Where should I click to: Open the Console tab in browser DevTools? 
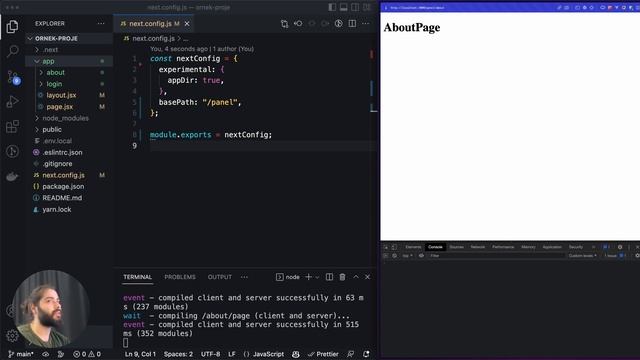tap(435, 247)
